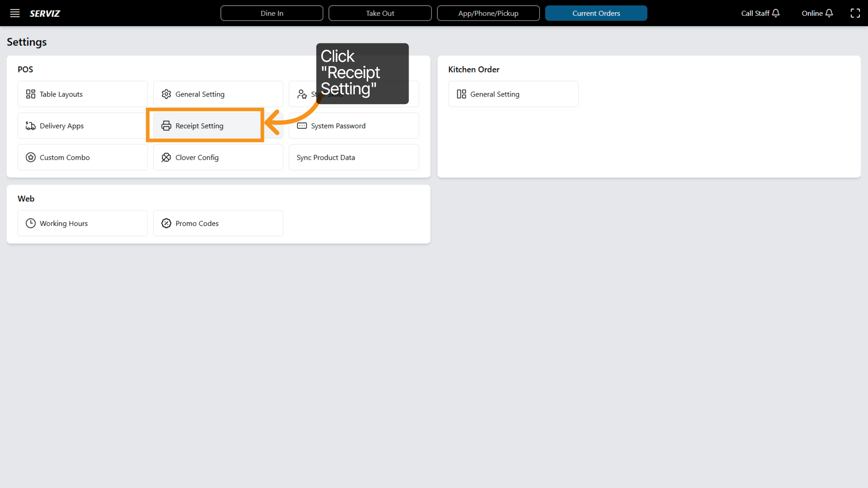Viewport: 868px width, 488px height.
Task: Click Sync Product Data
Action: [x=325, y=157]
